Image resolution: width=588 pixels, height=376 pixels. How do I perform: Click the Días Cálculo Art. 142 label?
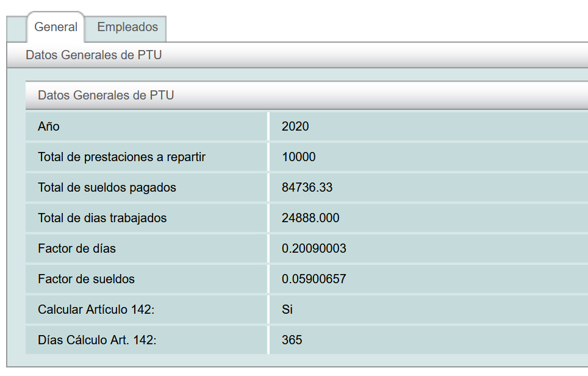pos(97,340)
